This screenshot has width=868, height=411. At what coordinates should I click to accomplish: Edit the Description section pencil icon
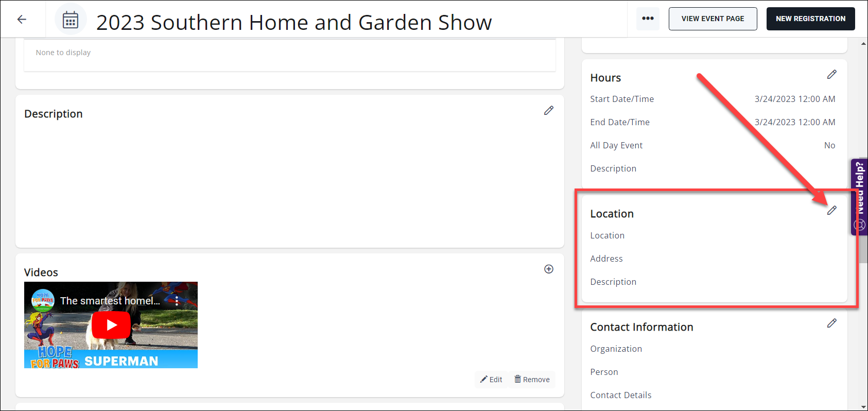coord(549,111)
